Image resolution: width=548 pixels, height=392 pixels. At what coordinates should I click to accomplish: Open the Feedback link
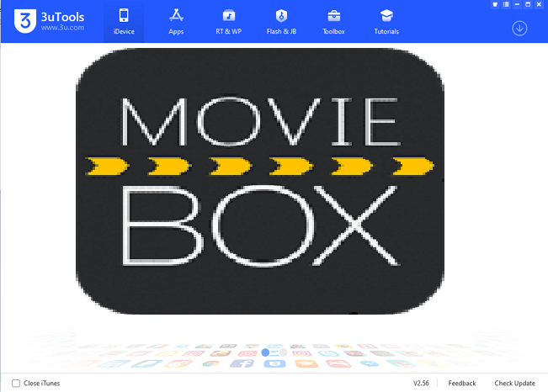click(462, 384)
